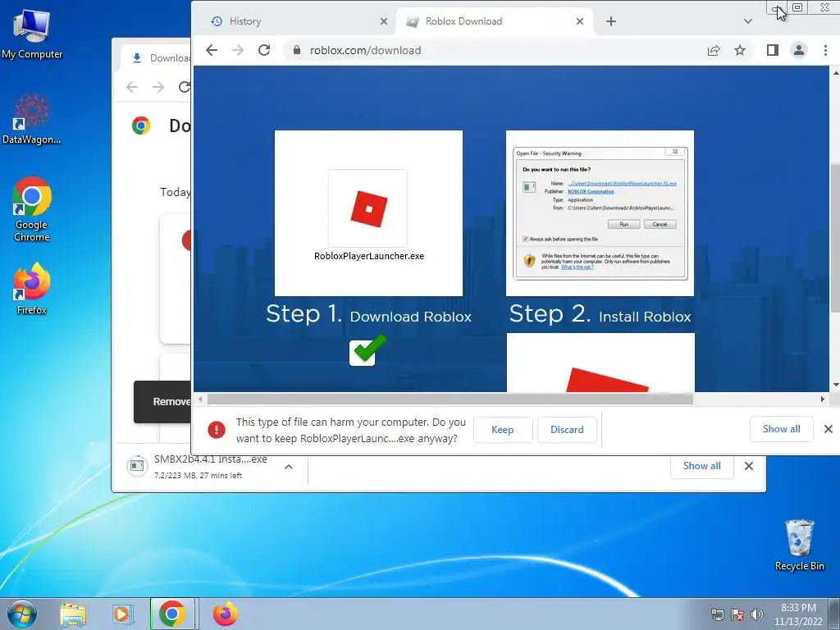Close download bar in back Downloads window
The height and width of the screenshot is (630, 840).
749,466
